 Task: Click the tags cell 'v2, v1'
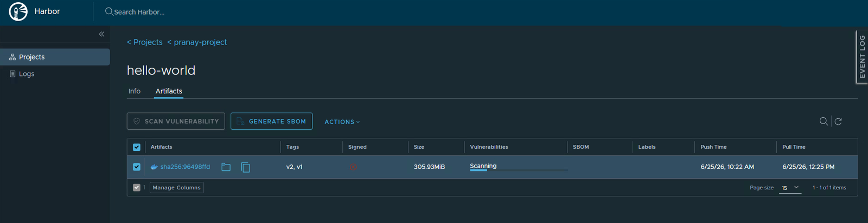pos(294,167)
